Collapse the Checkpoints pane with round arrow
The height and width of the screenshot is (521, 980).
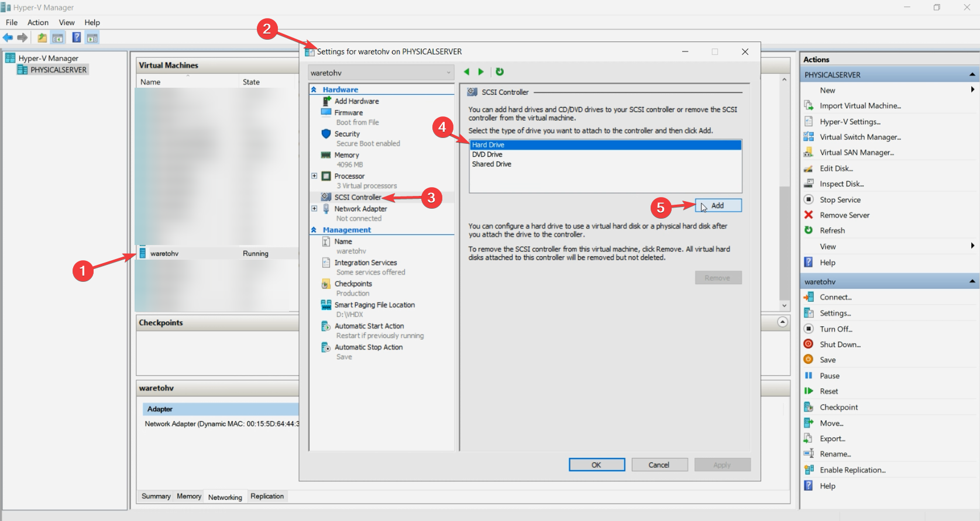pyautogui.click(x=782, y=322)
